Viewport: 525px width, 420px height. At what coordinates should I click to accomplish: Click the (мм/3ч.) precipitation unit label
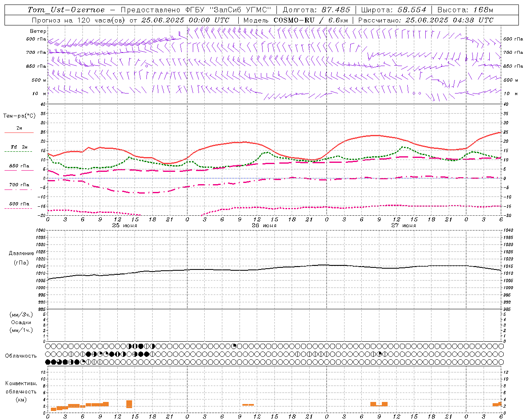pos(21,315)
